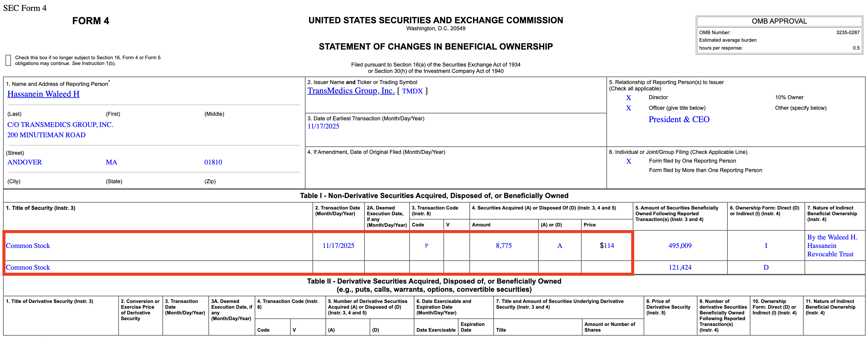Screen dimensions: 868x338
Task: Open the Hassanein Waleed H link
Action: pyautogui.click(x=43, y=94)
